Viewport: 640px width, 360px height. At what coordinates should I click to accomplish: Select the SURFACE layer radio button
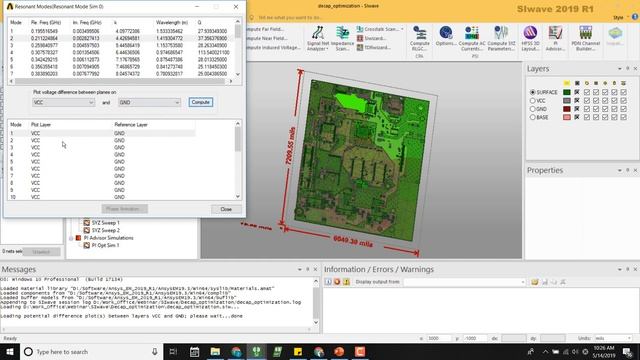pos(533,92)
